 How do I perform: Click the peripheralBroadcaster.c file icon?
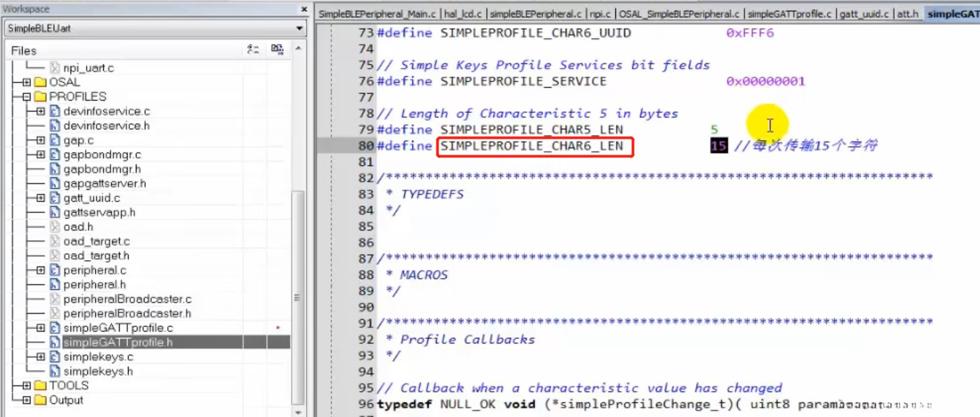(55, 299)
